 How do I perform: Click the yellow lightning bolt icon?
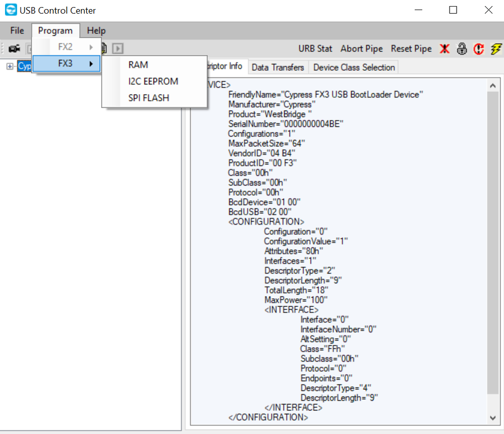pos(495,48)
